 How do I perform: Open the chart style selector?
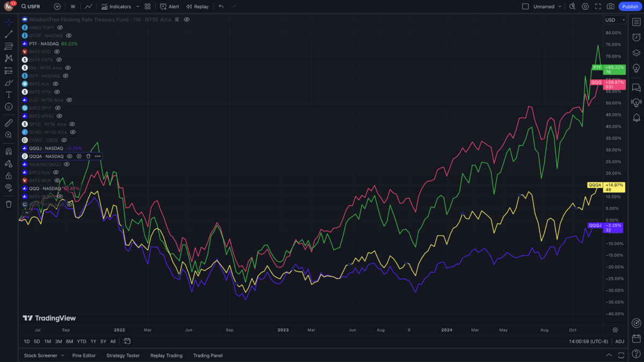click(89, 6)
